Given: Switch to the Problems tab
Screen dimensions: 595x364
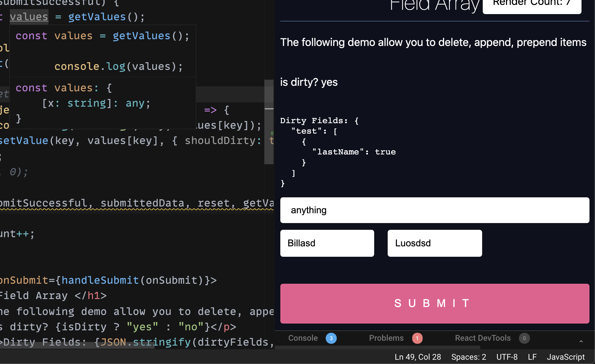Looking at the screenshot, I should point(386,338).
